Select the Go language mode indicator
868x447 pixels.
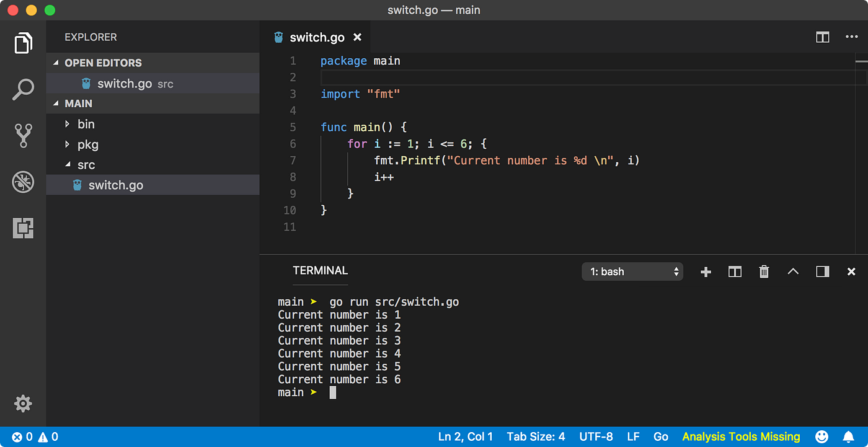point(661,436)
